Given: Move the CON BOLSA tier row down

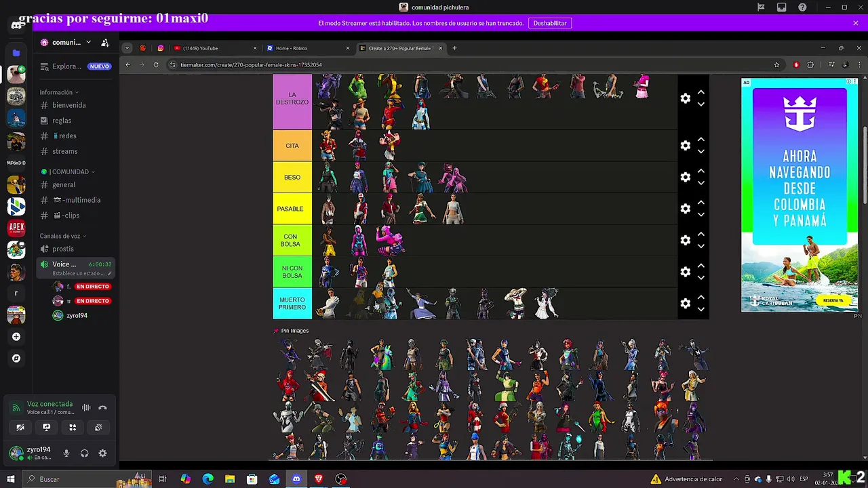Looking at the screenshot, I should click(701, 246).
